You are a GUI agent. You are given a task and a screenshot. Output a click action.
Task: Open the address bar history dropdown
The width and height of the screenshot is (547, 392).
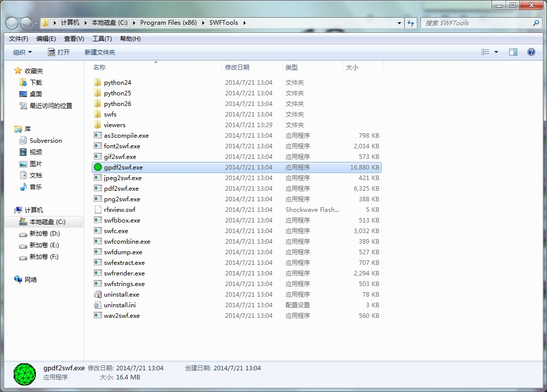400,23
